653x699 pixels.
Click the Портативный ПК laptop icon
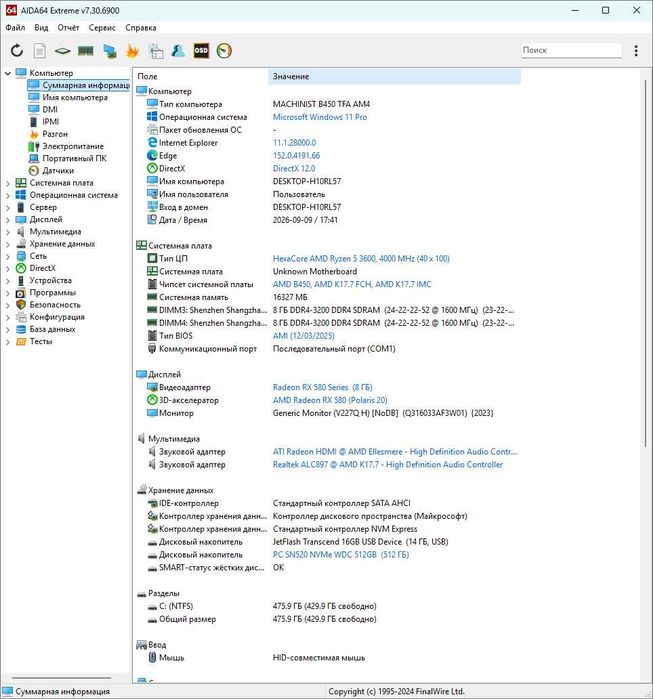point(34,158)
